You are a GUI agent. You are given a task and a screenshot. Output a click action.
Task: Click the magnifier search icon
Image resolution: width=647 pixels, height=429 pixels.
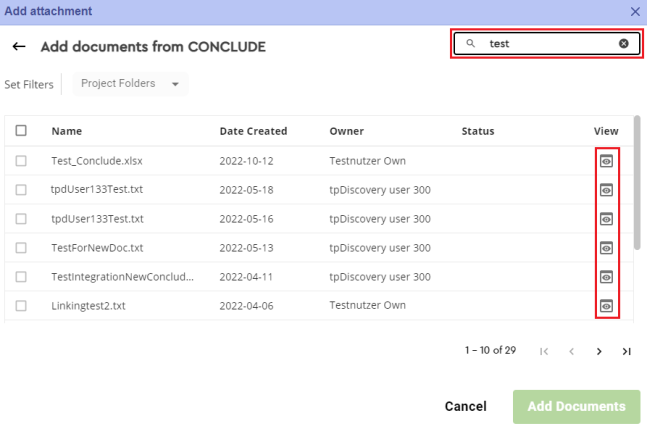[x=471, y=44]
